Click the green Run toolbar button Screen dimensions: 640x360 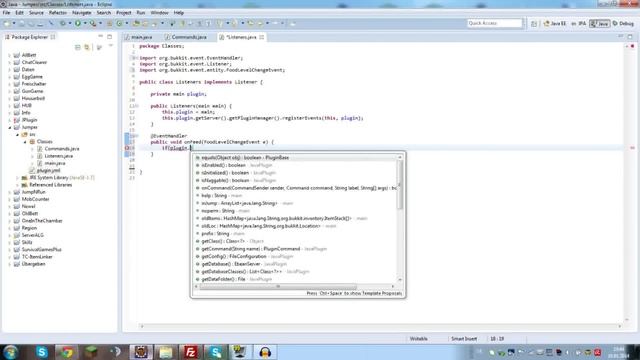tap(78, 24)
